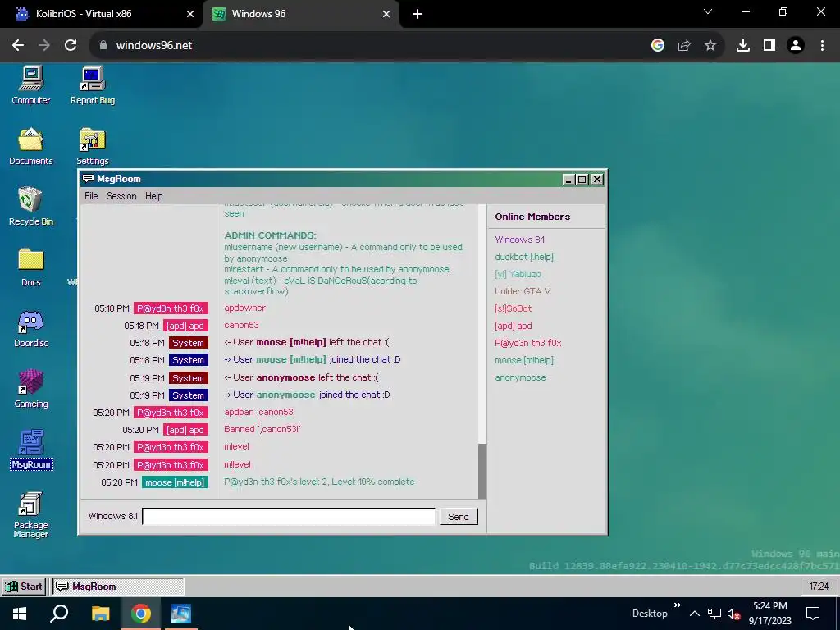
Task: Click the Google icon in address bar
Action: click(658, 46)
